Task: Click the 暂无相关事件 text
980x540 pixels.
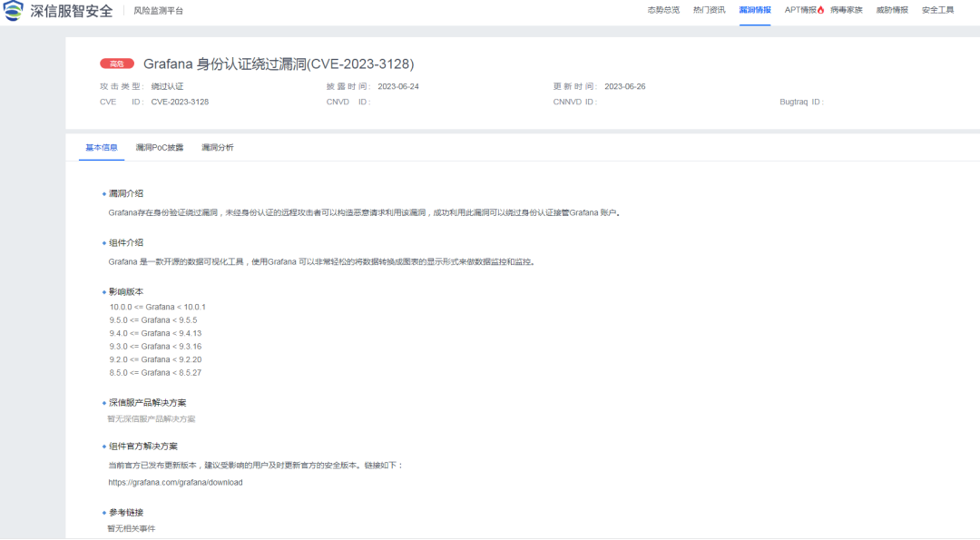Action: (132, 529)
